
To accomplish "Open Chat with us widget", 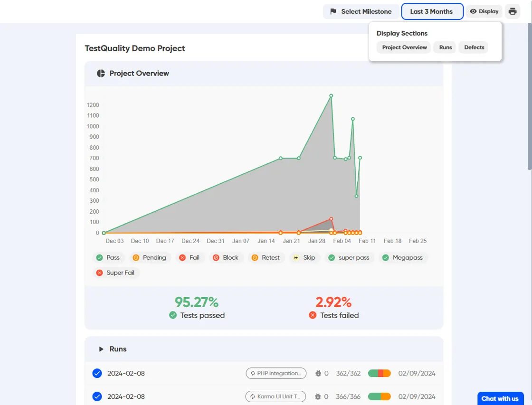I will (x=500, y=398).
